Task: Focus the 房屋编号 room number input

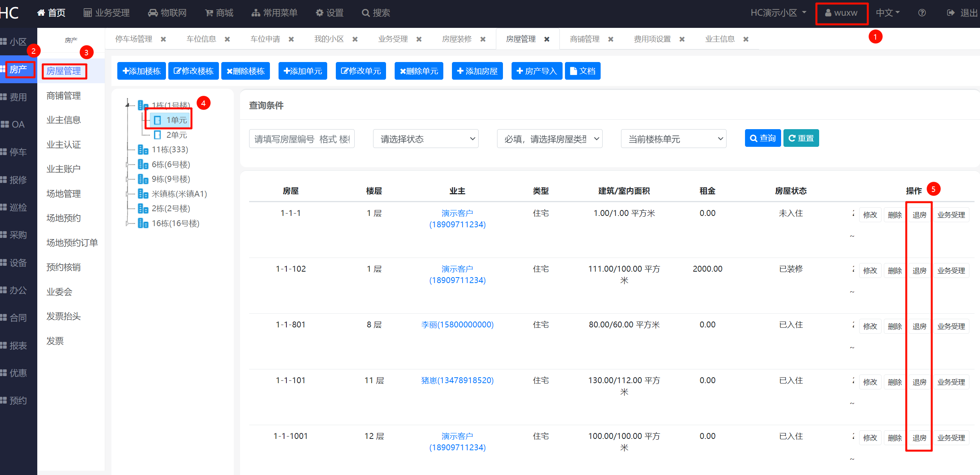Action: coord(302,139)
